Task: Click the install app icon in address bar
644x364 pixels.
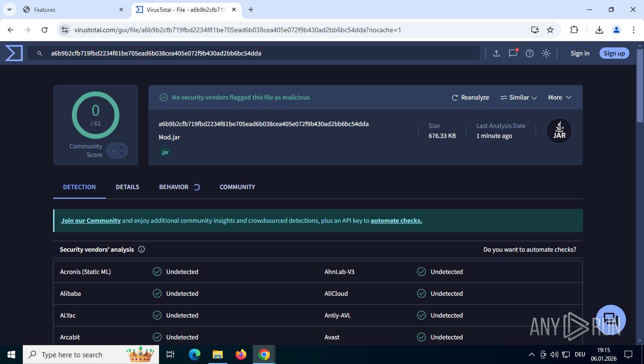Action: click(535, 30)
